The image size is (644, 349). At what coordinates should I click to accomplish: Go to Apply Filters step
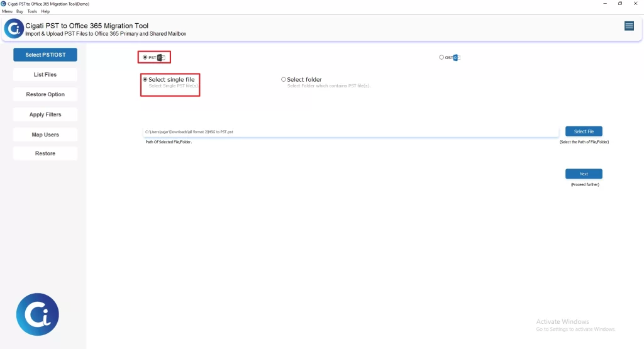[x=45, y=114]
